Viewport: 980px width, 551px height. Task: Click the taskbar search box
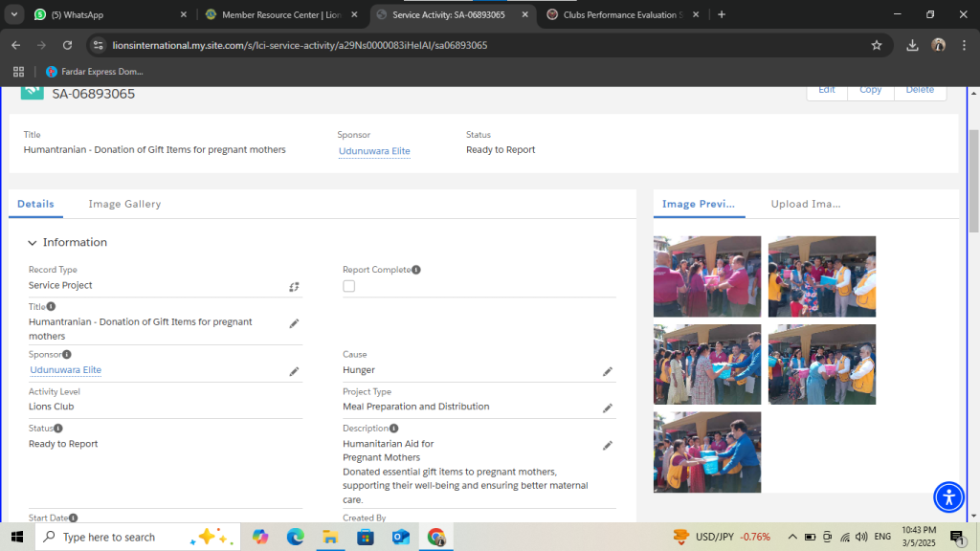pos(138,537)
